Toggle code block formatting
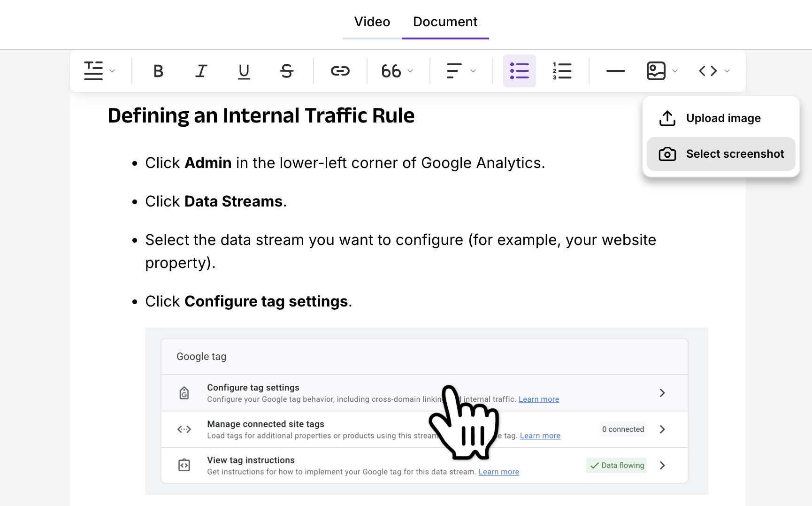The width and height of the screenshot is (812, 506). (707, 71)
